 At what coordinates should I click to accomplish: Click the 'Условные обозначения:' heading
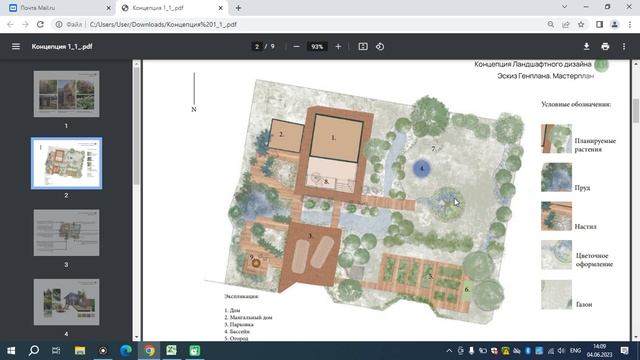[576, 104]
